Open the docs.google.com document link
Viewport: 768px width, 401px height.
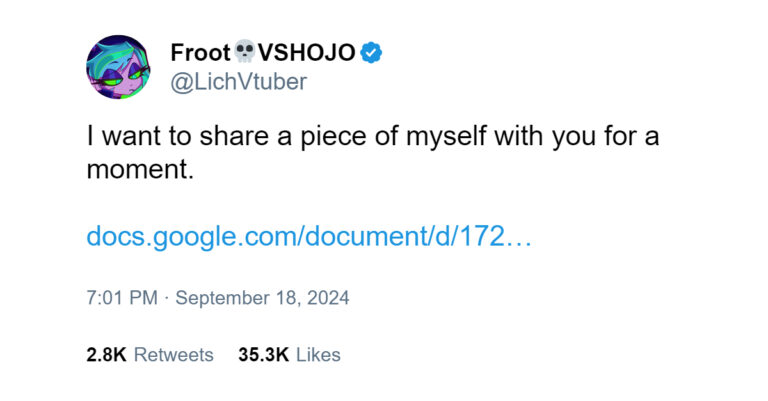(x=309, y=236)
